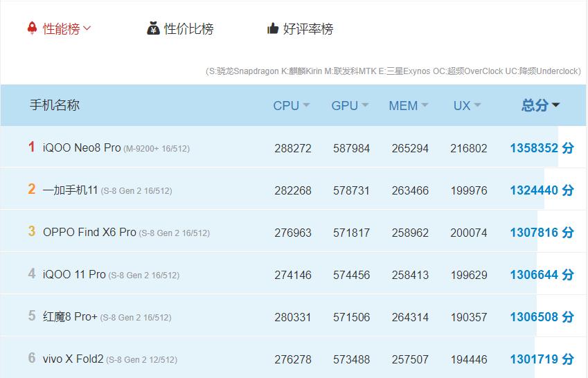The image size is (588, 378).
Task: Click CPU score 282268
Action: 293,190
